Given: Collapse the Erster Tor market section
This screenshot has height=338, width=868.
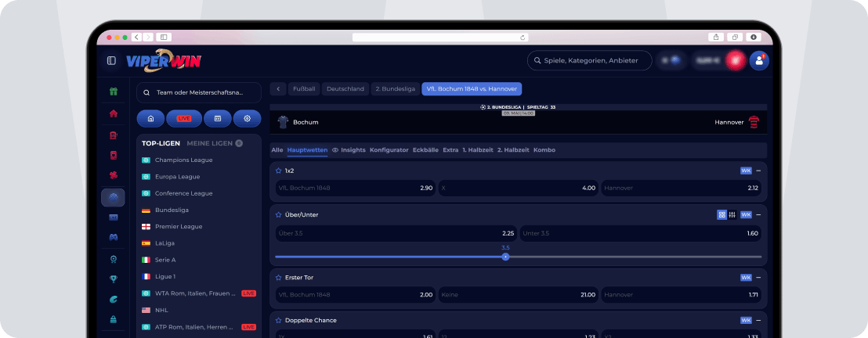Looking at the screenshot, I should (758, 277).
